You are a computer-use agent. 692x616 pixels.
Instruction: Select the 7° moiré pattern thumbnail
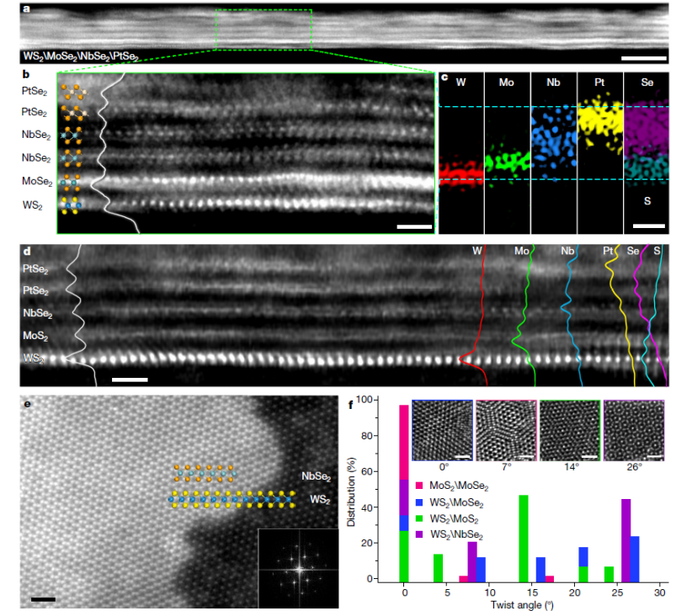pyautogui.click(x=506, y=428)
